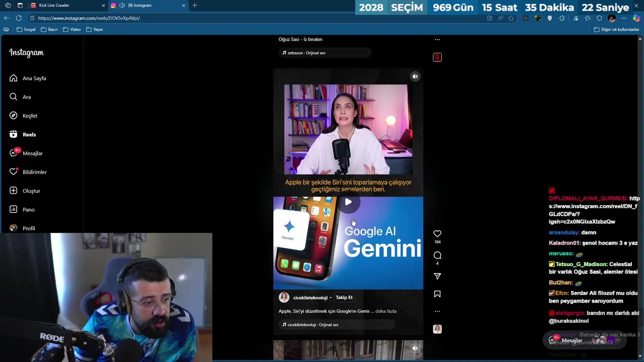Reload the current page
The height and width of the screenshot is (362, 644).
click(x=19, y=18)
